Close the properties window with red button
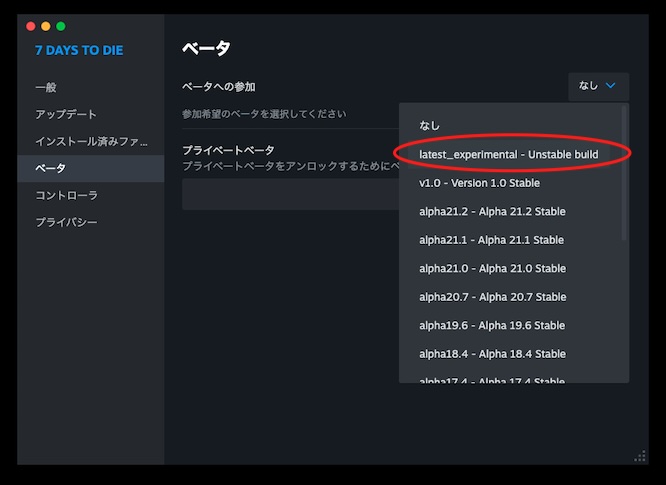The height and width of the screenshot is (485, 666). [x=30, y=26]
